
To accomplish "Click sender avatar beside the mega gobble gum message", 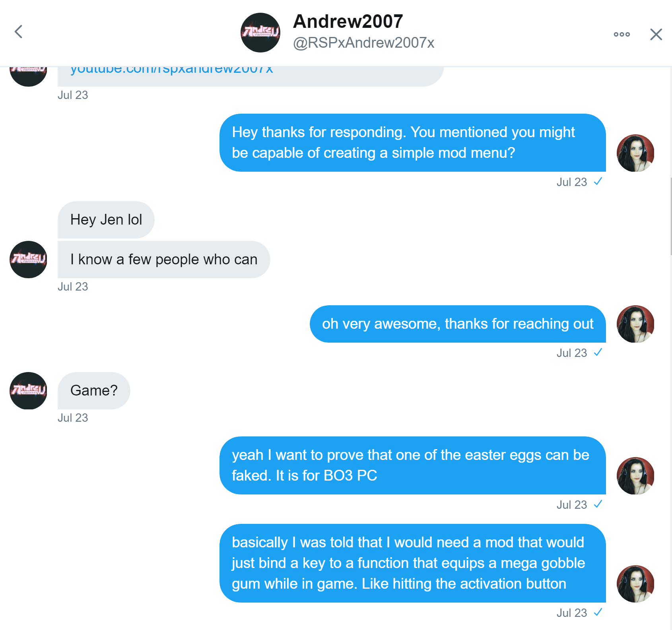I will pos(635,584).
